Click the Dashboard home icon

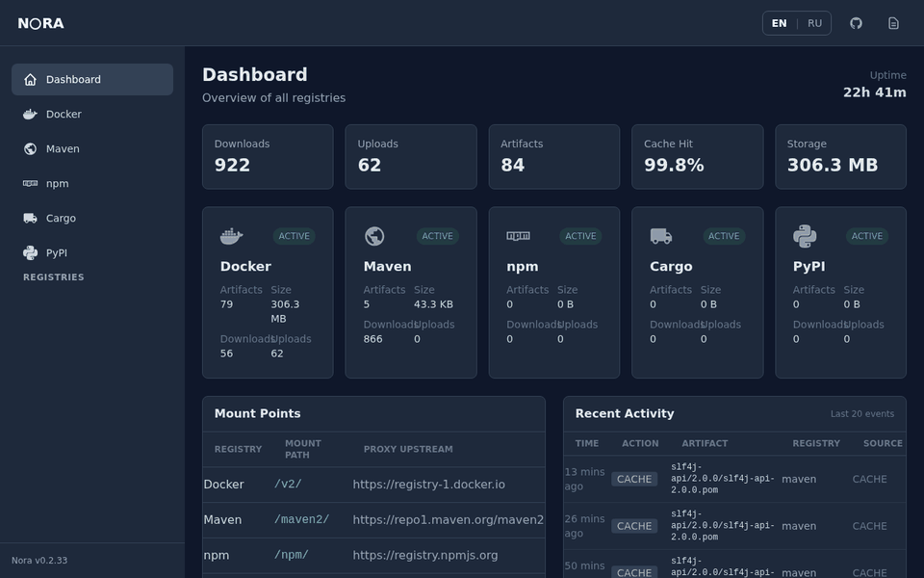[31, 79]
